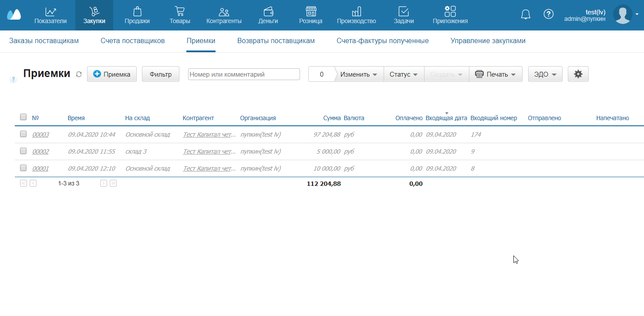Expand the Печать dropdown menu
The height and width of the screenshot is (316, 644).
pos(496,74)
